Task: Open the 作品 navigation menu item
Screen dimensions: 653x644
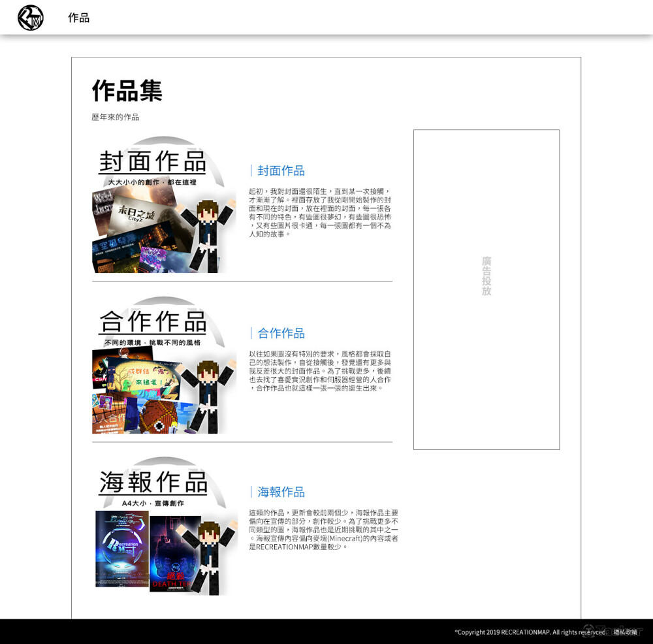Action: [78, 18]
